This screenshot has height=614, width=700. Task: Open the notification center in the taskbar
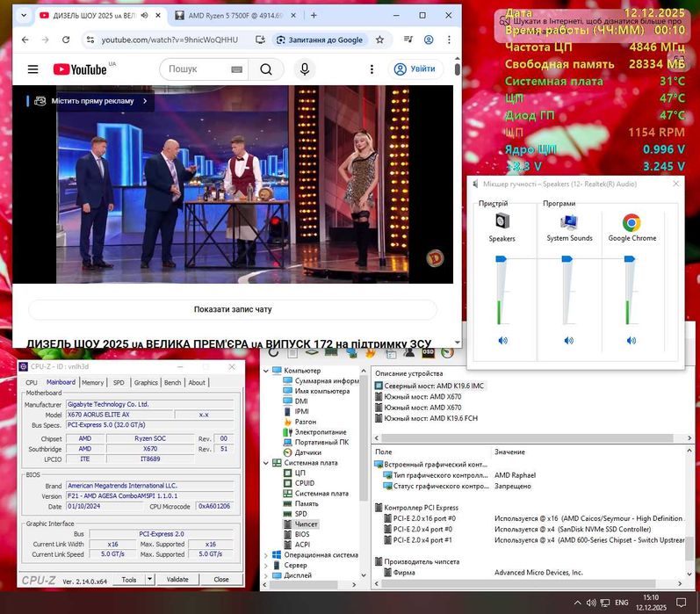click(x=681, y=603)
